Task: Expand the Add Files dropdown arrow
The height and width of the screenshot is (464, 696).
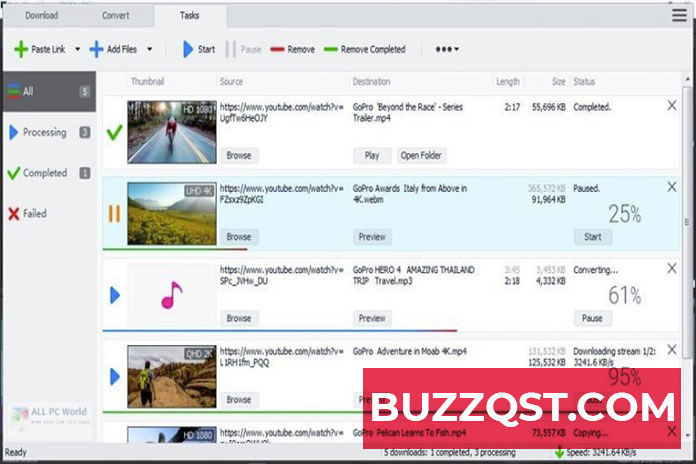Action: click(x=150, y=49)
